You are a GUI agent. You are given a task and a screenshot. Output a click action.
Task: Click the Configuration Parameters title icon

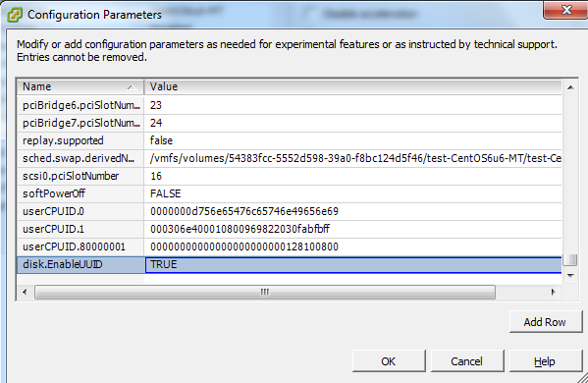point(15,15)
